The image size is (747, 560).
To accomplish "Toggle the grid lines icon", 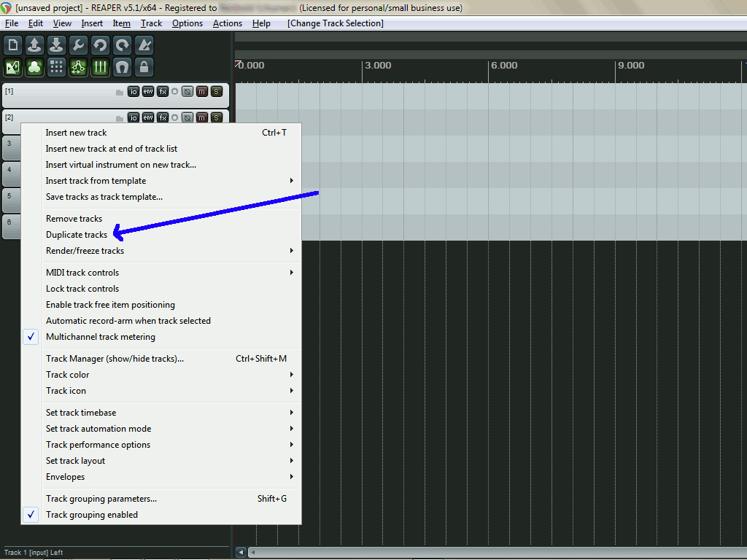I will (x=100, y=67).
